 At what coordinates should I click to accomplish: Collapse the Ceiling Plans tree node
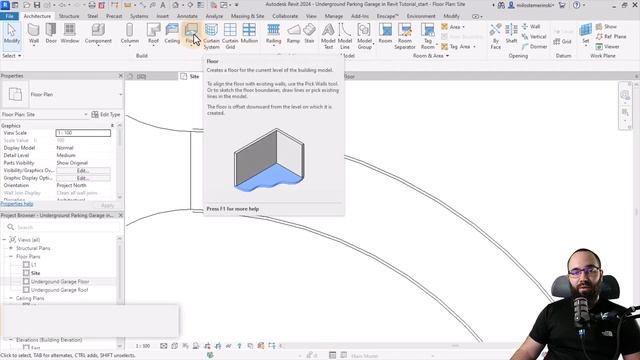tap(11, 298)
